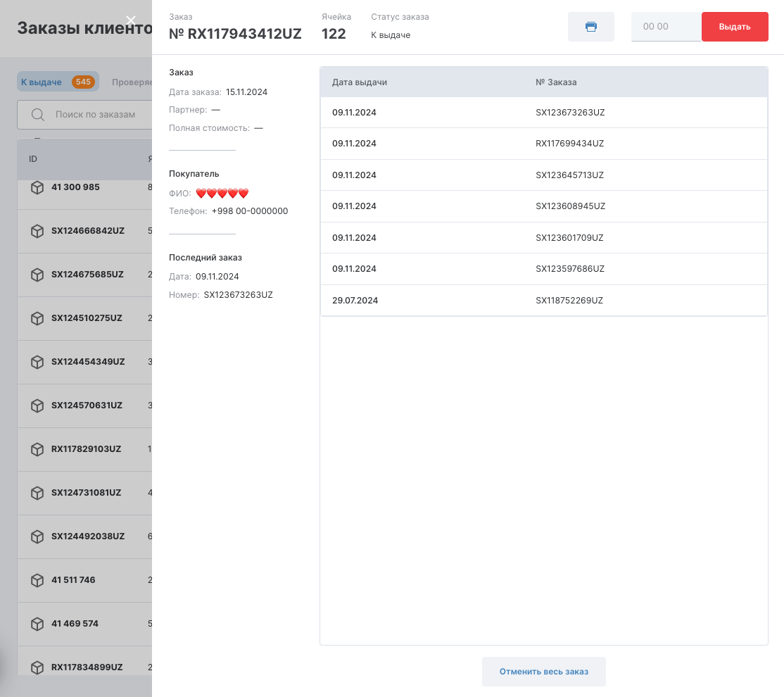Select order SX124454349UZ in list
Screen dimensions: 784x697
coord(88,361)
